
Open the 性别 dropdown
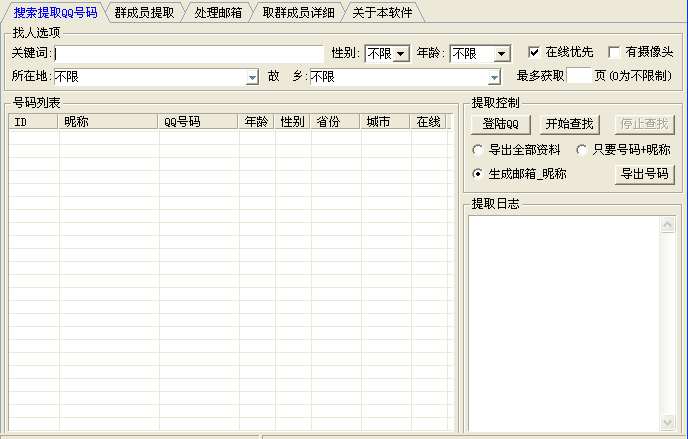click(x=387, y=54)
